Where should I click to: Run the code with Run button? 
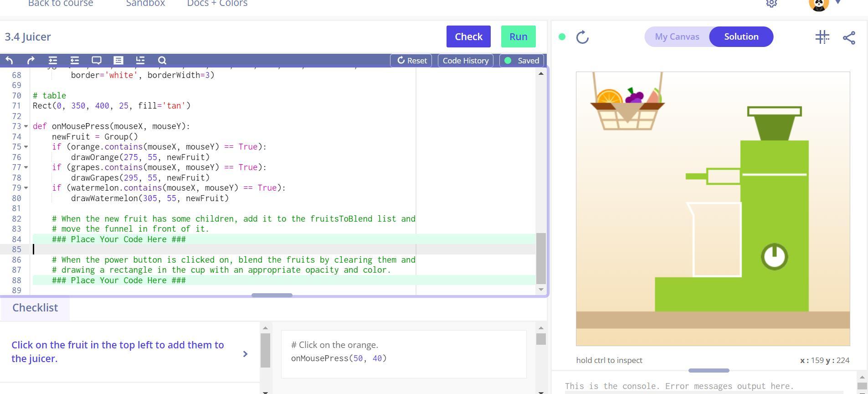[518, 36]
